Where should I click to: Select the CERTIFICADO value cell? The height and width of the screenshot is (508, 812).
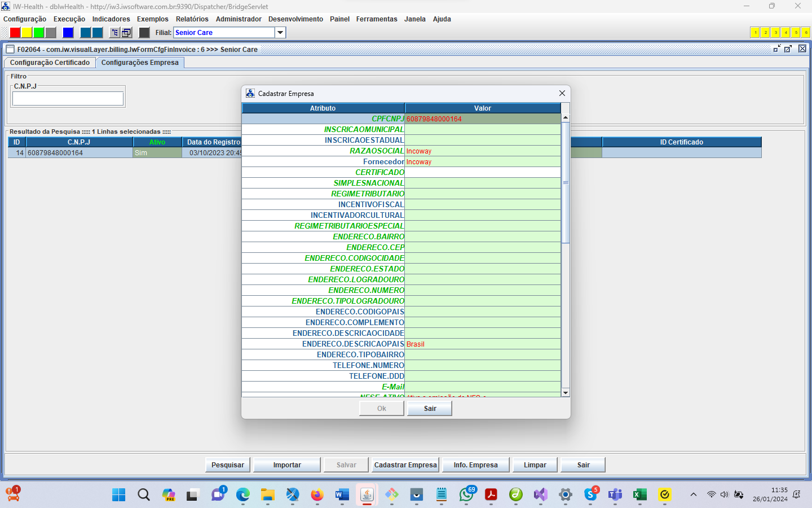click(x=483, y=172)
